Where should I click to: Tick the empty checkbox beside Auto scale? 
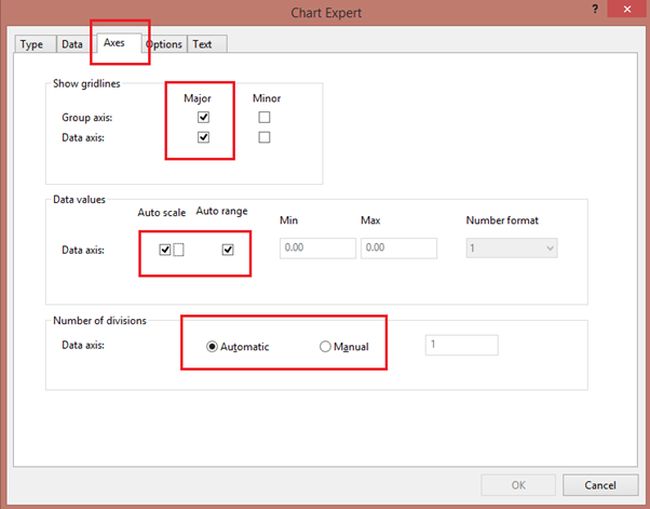click(x=179, y=250)
